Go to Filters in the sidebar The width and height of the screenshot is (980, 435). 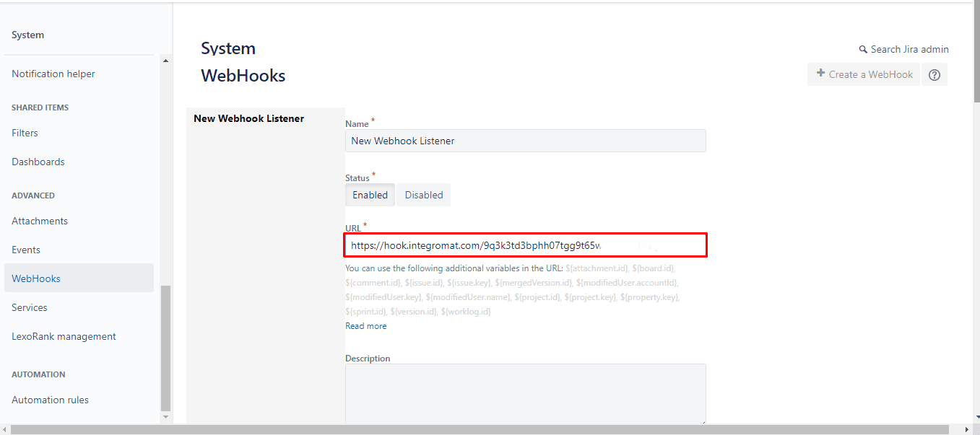point(25,133)
